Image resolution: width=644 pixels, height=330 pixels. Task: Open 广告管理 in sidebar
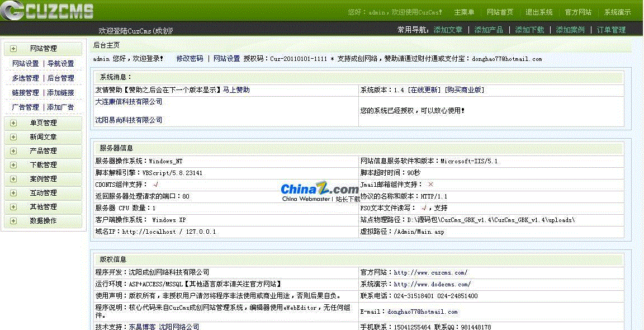coord(26,107)
